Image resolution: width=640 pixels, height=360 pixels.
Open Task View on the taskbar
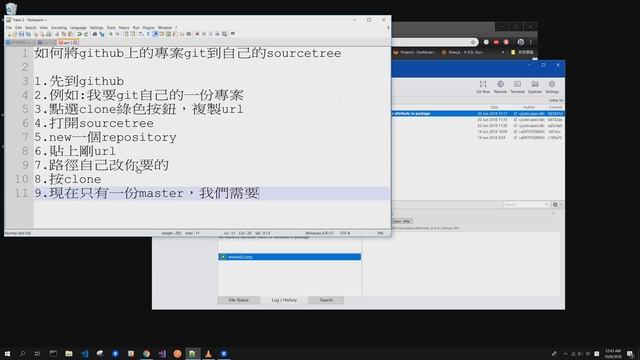coord(37,353)
